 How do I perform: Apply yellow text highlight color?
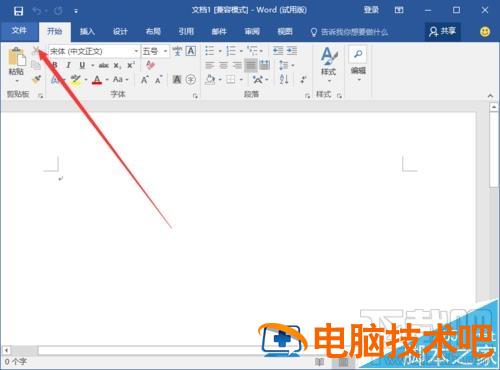point(76,80)
